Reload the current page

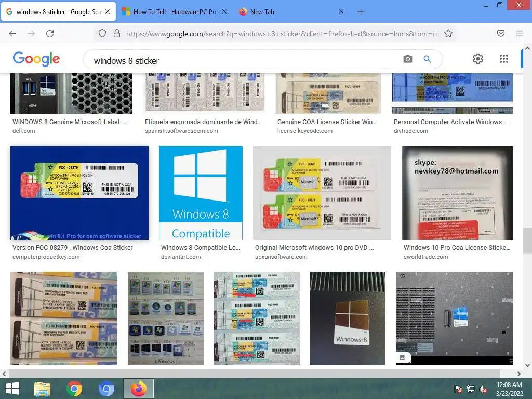(50, 34)
